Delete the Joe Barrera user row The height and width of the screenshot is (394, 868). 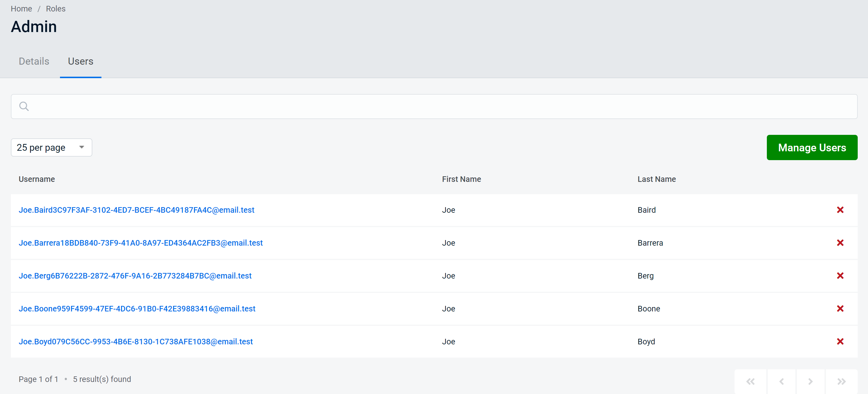point(840,242)
